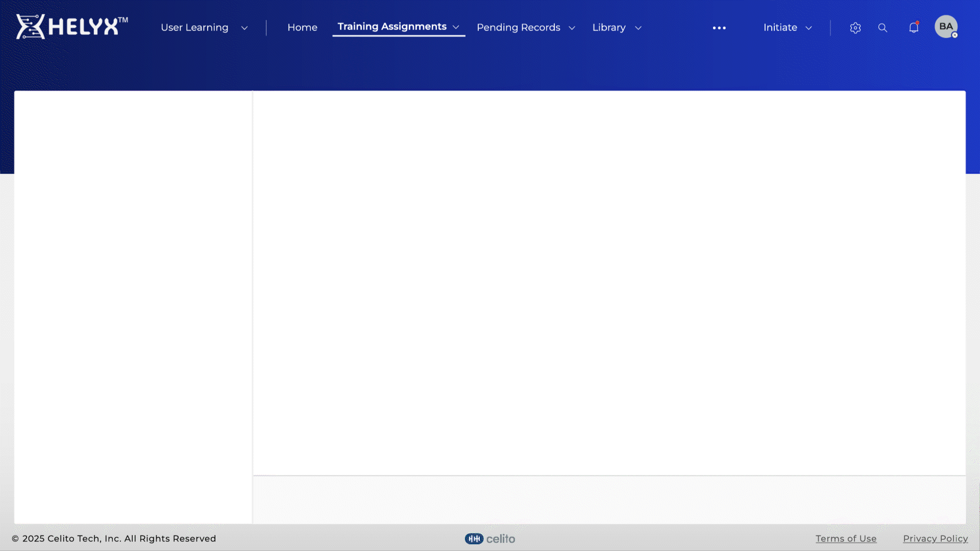The height and width of the screenshot is (551, 980).
Task: Open the BA user avatar menu
Action: (x=946, y=27)
